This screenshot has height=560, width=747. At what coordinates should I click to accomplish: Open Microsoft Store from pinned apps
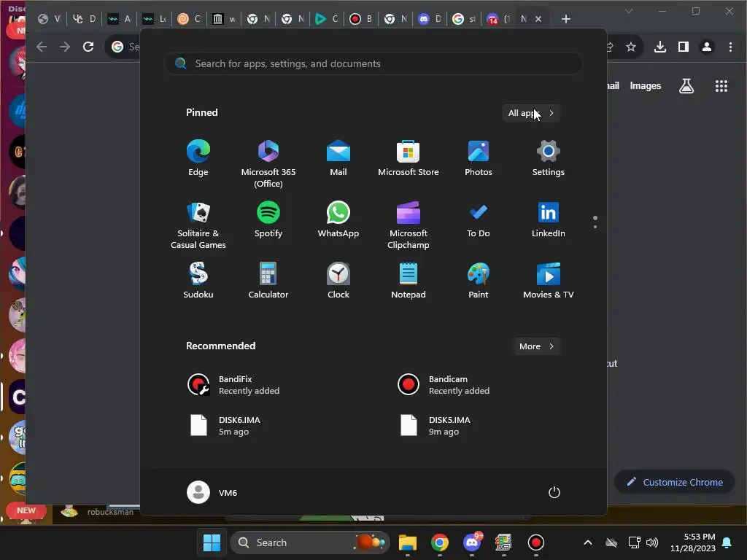pyautogui.click(x=409, y=158)
